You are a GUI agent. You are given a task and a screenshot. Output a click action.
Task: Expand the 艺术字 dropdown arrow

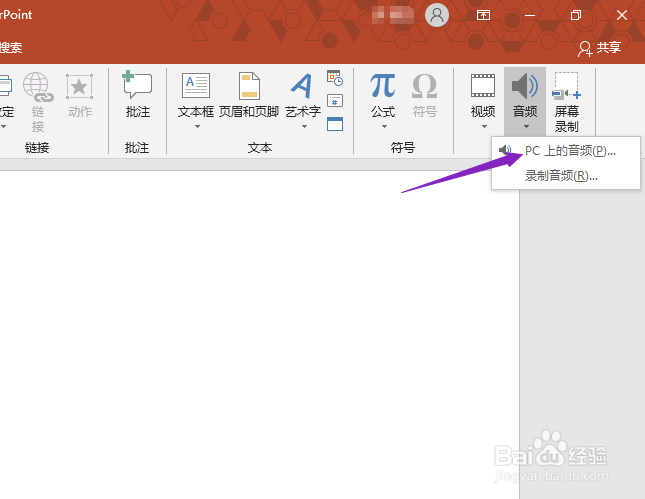pyautogui.click(x=304, y=127)
